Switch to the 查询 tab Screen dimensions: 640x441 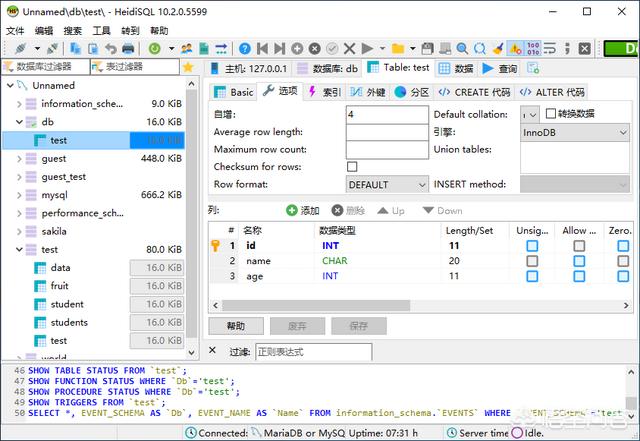click(x=499, y=69)
